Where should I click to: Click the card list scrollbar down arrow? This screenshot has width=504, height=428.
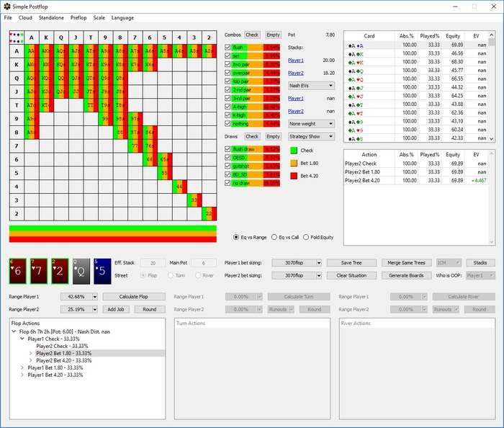(x=492, y=139)
